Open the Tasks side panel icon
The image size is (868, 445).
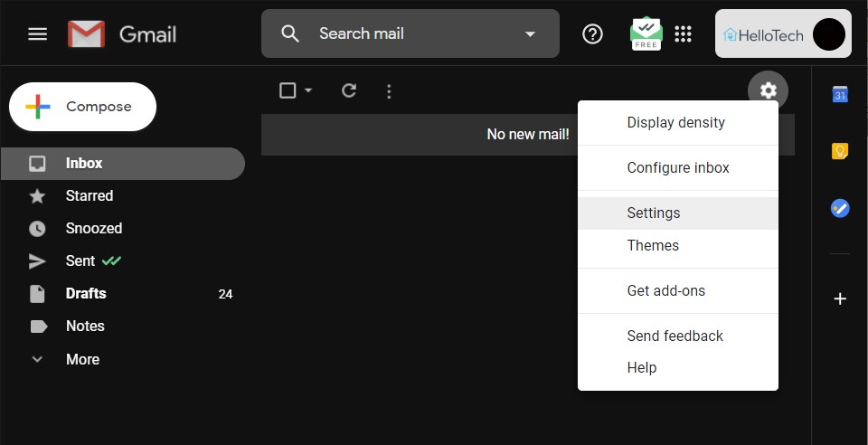pyautogui.click(x=840, y=208)
